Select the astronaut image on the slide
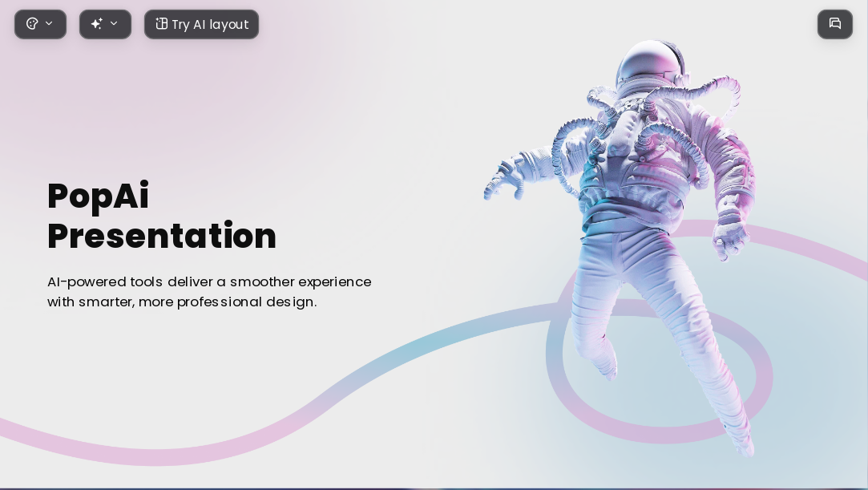This screenshot has height=490, width=868. point(620,248)
